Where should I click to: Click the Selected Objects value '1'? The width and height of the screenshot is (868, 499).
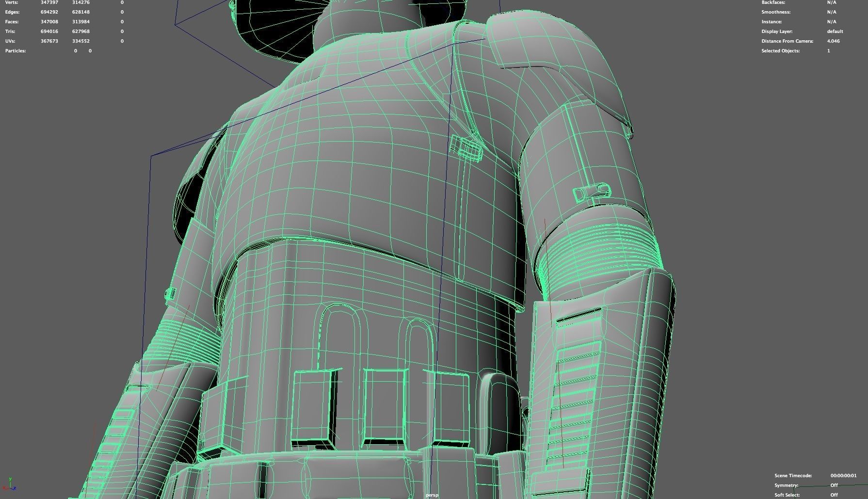pyautogui.click(x=829, y=51)
